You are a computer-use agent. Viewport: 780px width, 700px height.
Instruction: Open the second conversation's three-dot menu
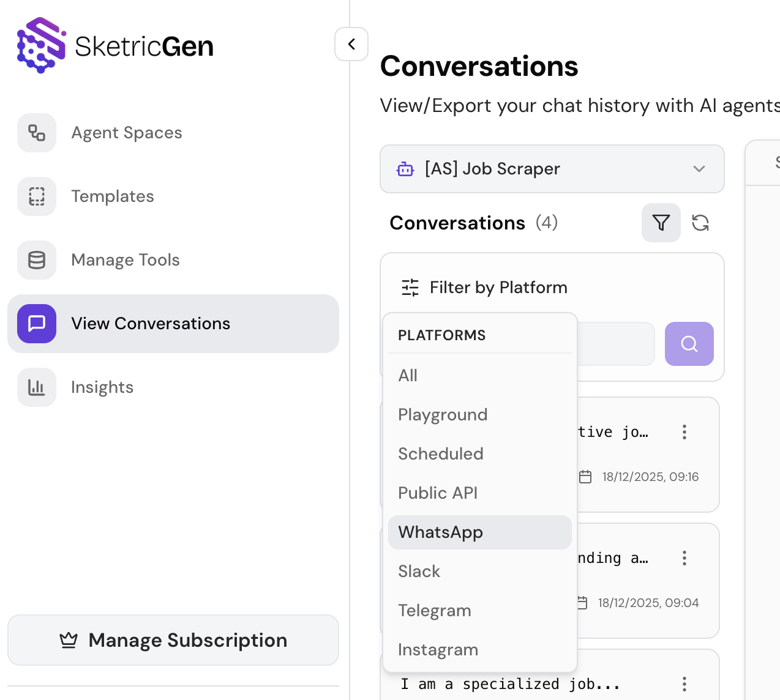coord(684,557)
